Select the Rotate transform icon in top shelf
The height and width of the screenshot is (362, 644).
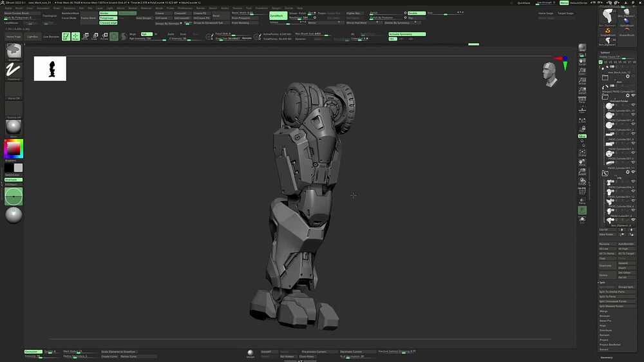(105, 37)
